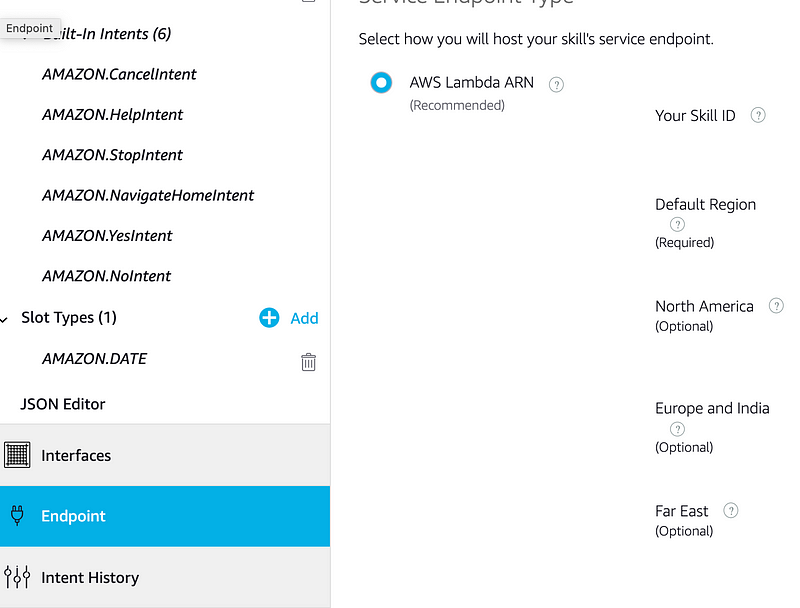Delete the AMAZON.DATE slot type
The height and width of the screenshot is (608, 800).
pos(308,362)
